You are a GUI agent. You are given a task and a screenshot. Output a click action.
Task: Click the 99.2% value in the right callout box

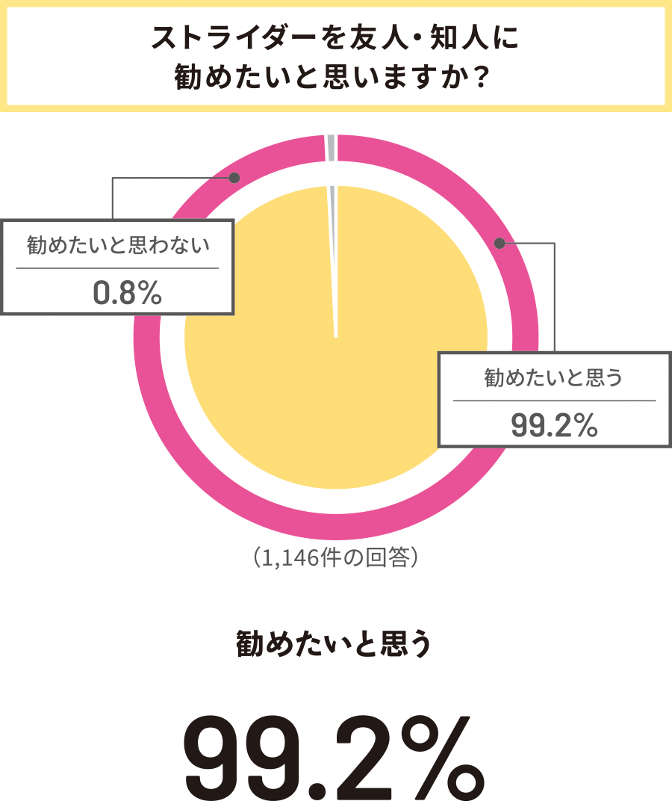[x=554, y=426]
